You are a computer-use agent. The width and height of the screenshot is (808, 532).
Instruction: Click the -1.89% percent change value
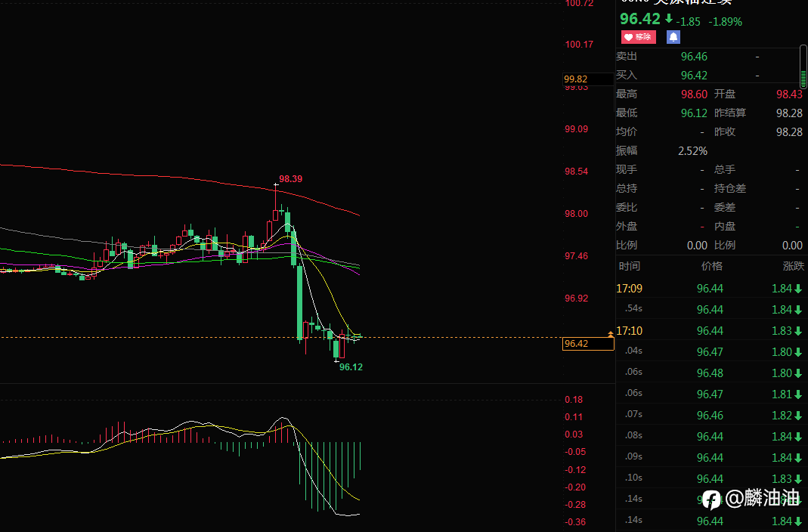pyautogui.click(x=725, y=22)
